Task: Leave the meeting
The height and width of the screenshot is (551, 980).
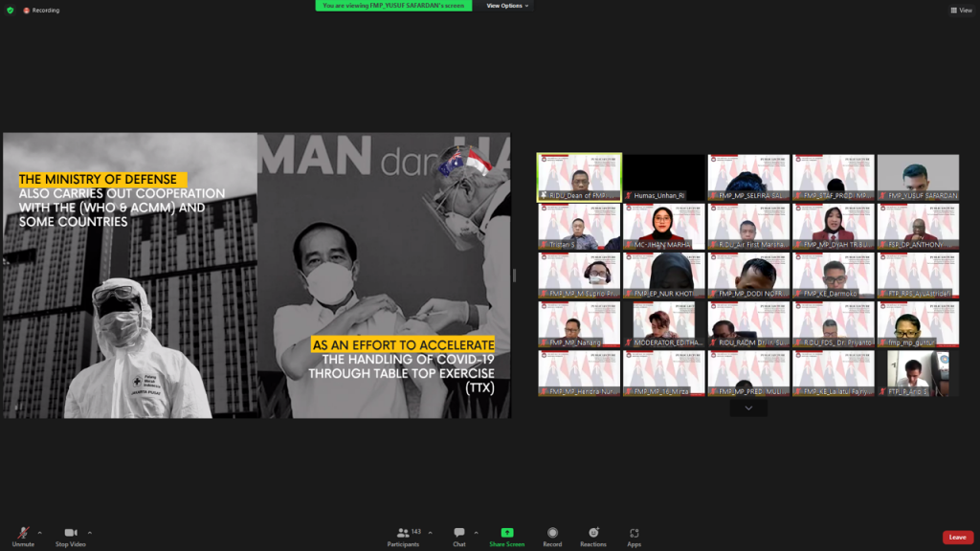Action: point(957,538)
